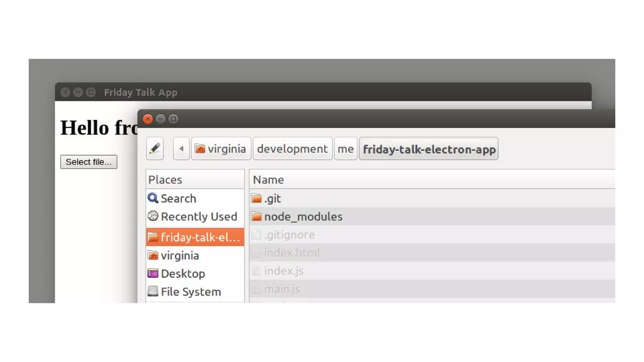Open the node_modules folder
The width and height of the screenshot is (644, 362).
[303, 217]
